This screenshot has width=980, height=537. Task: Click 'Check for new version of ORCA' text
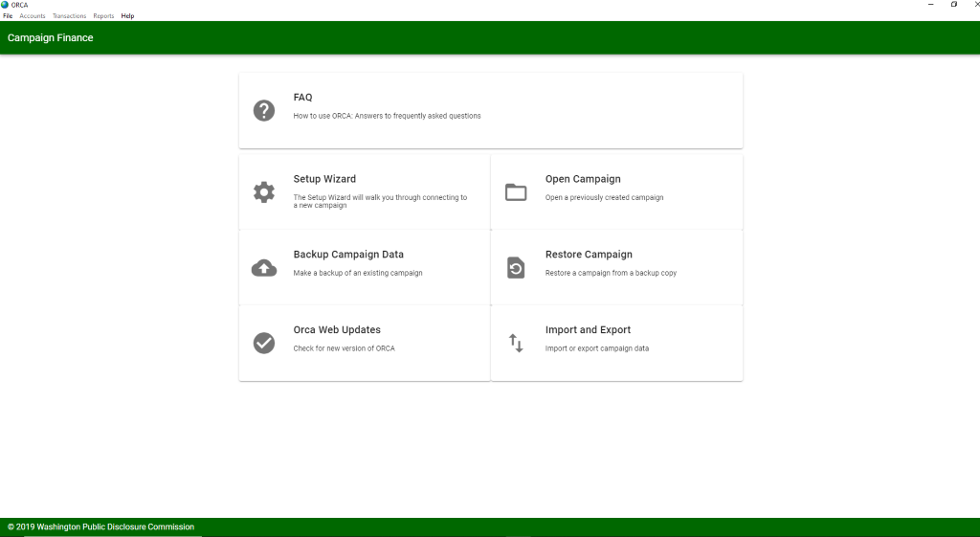[344, 348]
